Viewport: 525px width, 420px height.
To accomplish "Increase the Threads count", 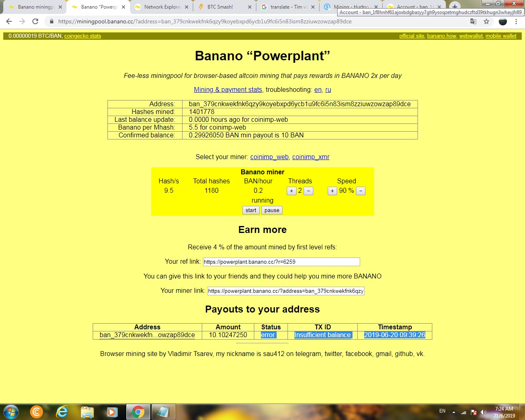I will [x=291, y=191].
